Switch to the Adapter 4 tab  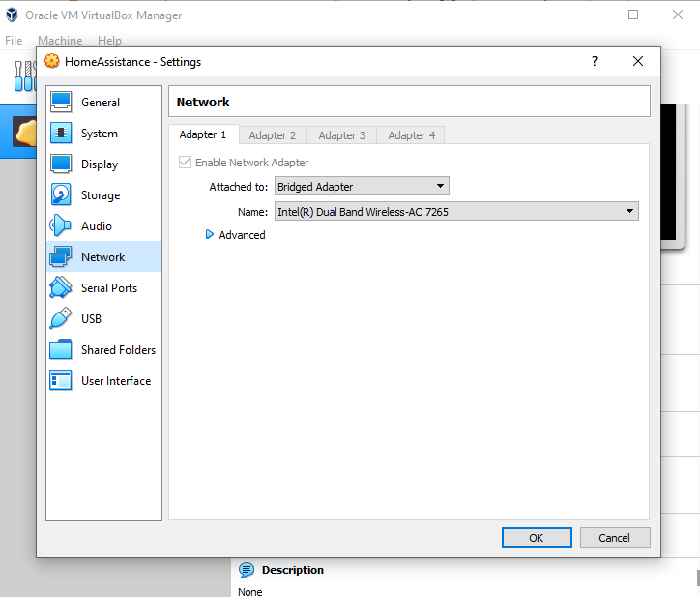(x=411, y=135)
